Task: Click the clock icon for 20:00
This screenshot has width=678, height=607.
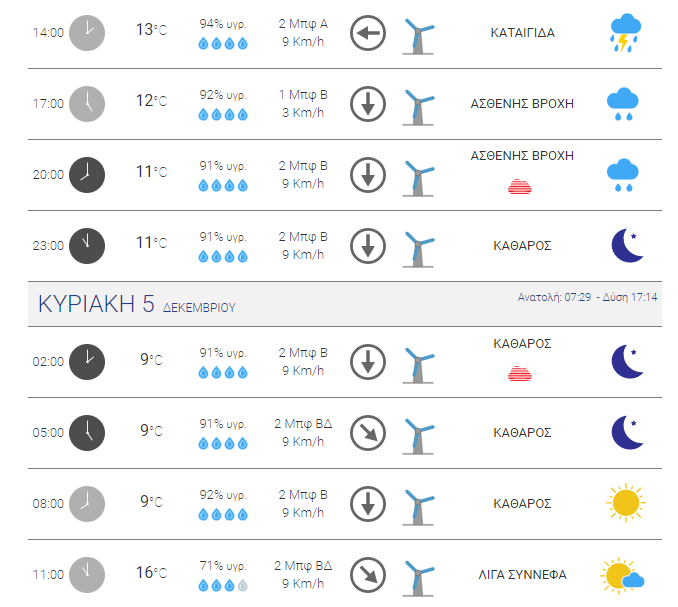Action: point(87,175)
